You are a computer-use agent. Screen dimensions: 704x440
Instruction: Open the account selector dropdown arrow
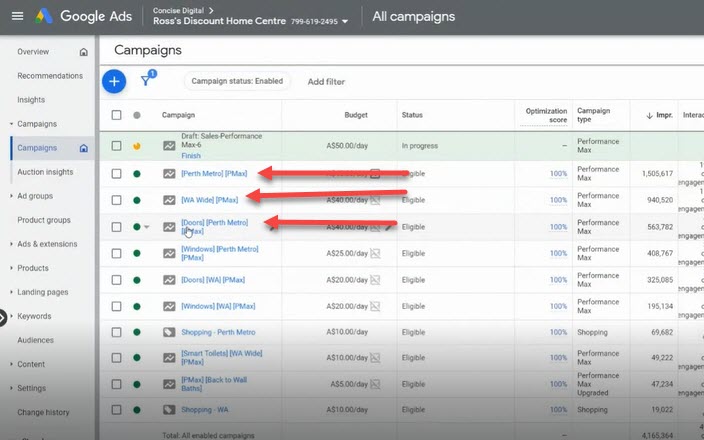click(x=345, y=22)
